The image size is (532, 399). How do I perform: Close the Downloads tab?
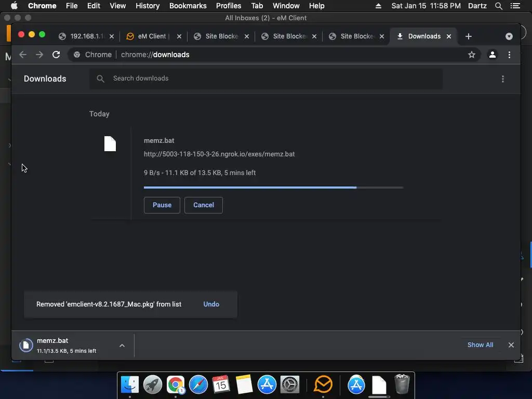(x=449, y=36)
